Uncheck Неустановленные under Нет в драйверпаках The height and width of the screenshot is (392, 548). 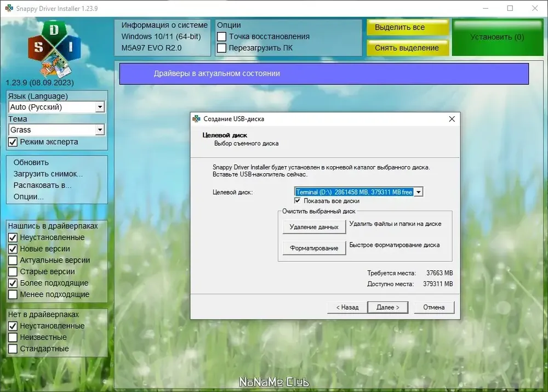pos(13,326)
